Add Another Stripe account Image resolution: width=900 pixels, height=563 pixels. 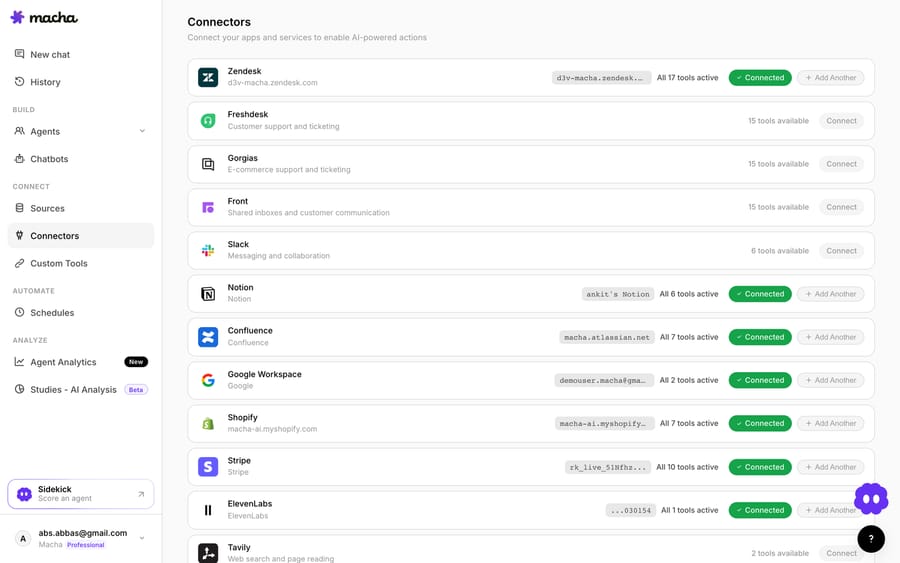point(831,467)
